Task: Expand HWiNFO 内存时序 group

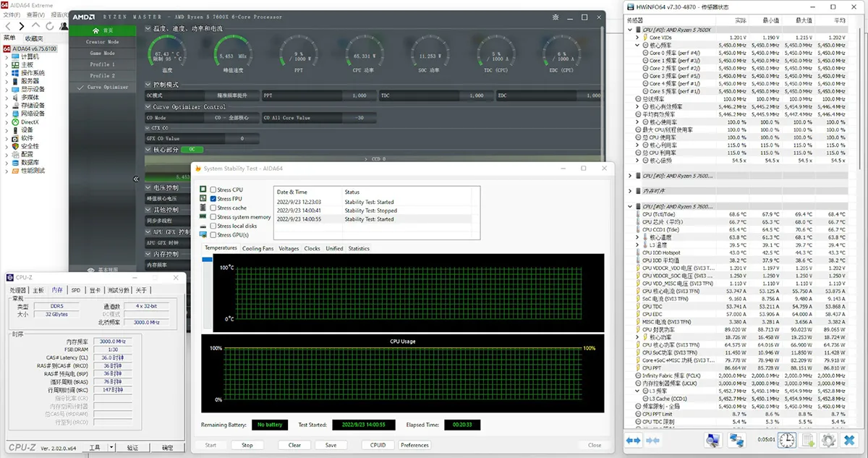Action: click(629, 190)
